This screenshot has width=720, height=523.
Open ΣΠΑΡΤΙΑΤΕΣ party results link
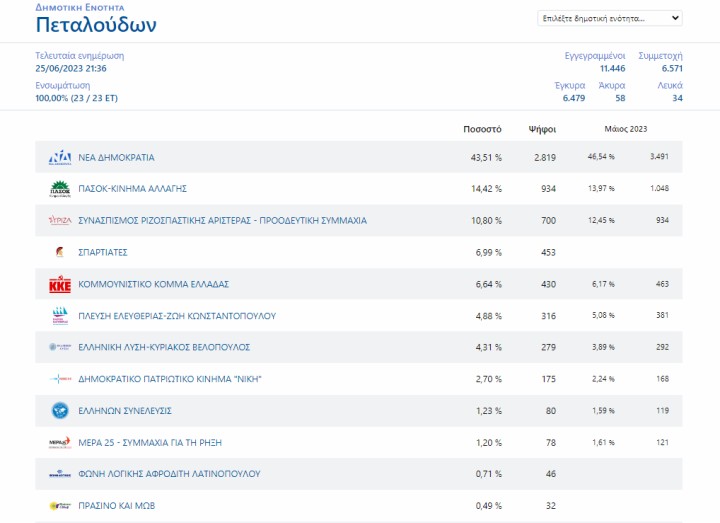pos(103,252)
